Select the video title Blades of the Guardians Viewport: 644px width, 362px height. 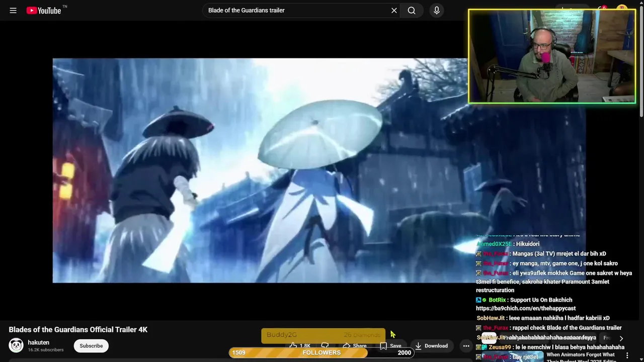click(78, 330)
